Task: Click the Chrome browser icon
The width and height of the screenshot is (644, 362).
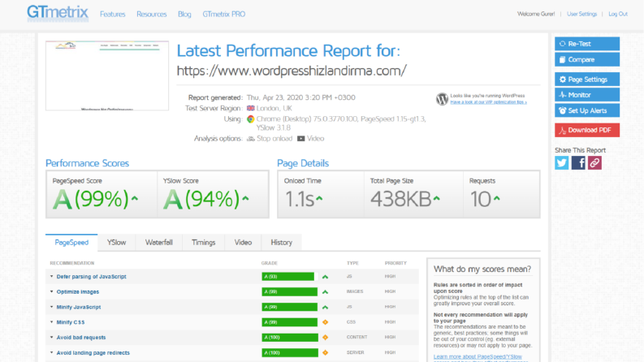Action: [x=251, y=119]
